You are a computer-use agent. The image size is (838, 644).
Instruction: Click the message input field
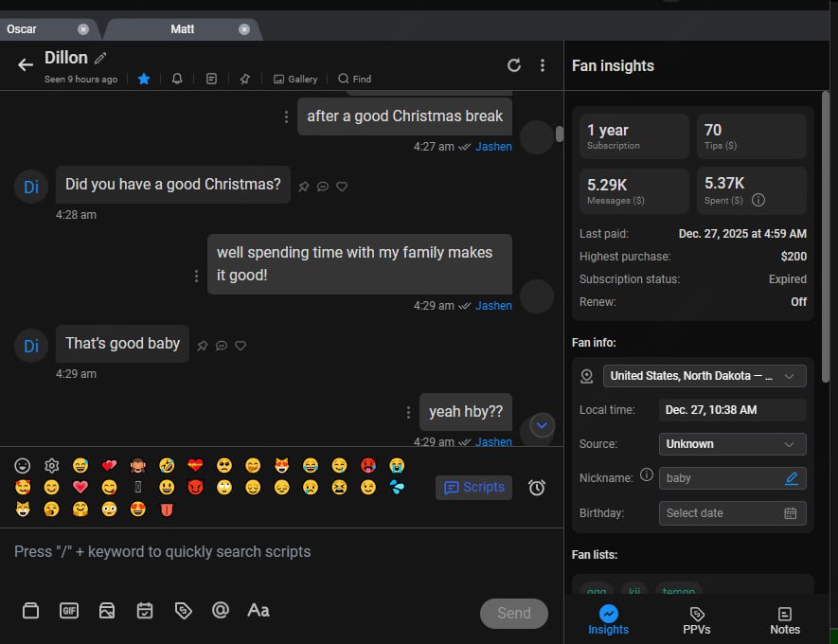click(x=281, y=552)
